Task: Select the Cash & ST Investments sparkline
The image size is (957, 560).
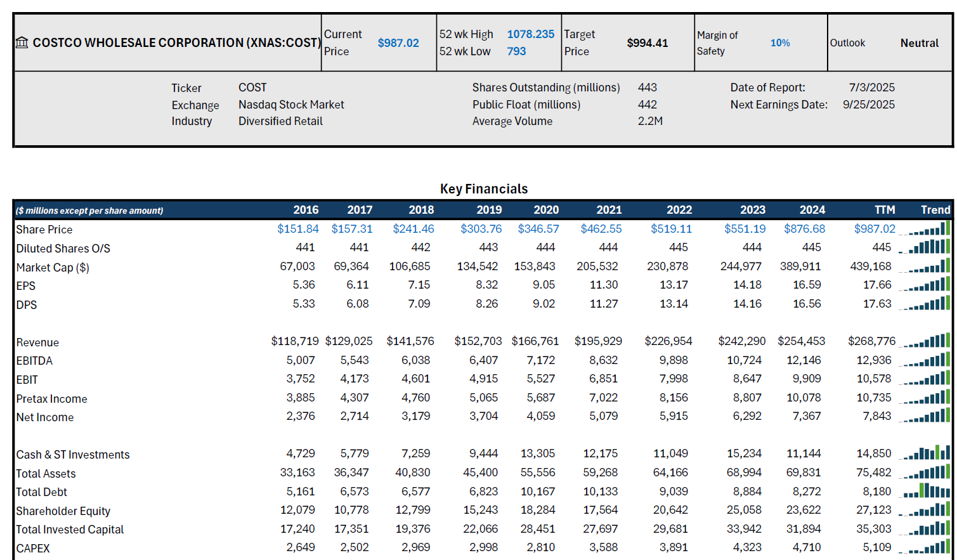Action: tap(925, 453)
